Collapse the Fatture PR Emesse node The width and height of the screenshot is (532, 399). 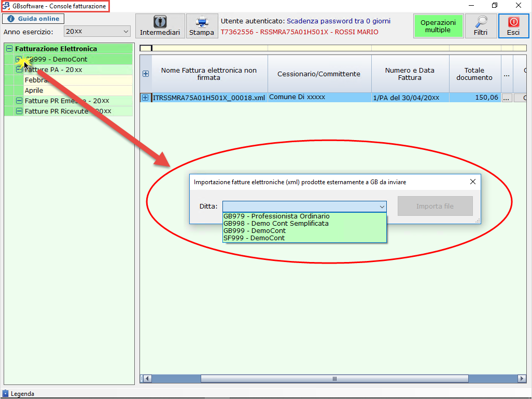click(x=19, y=101)
